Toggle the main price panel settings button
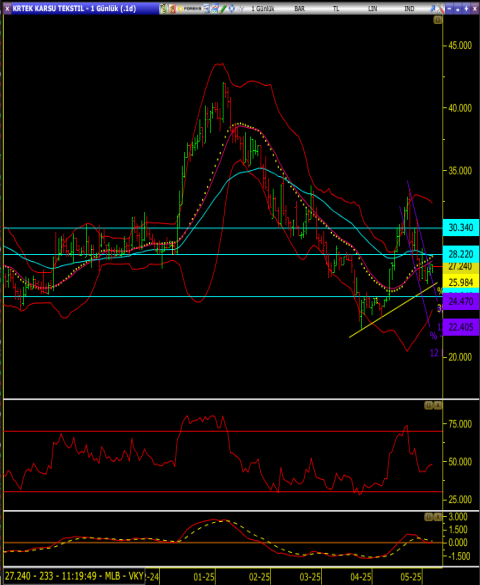Screen dimensions: 480x585 [x=438, y=20]
